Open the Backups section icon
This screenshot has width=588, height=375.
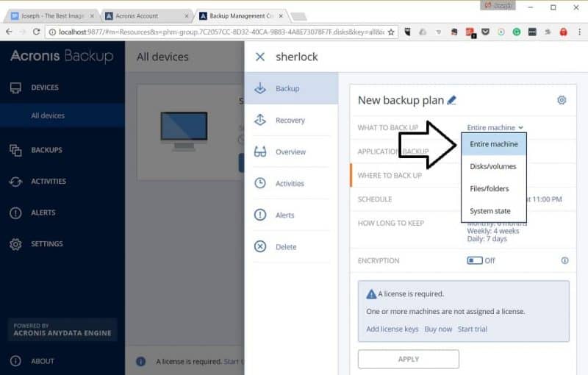(x=15, y=150)
